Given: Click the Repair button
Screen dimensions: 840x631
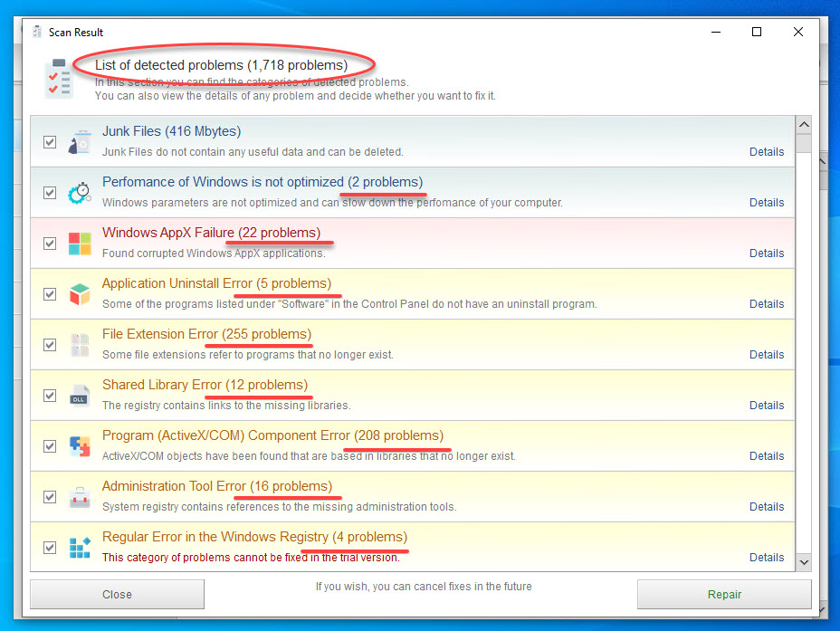Looking at the screenshot, I should click(x=724, y=595).
